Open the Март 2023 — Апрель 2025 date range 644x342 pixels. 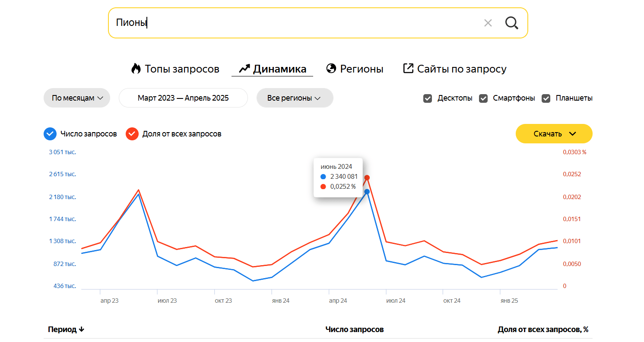(183, 98)
